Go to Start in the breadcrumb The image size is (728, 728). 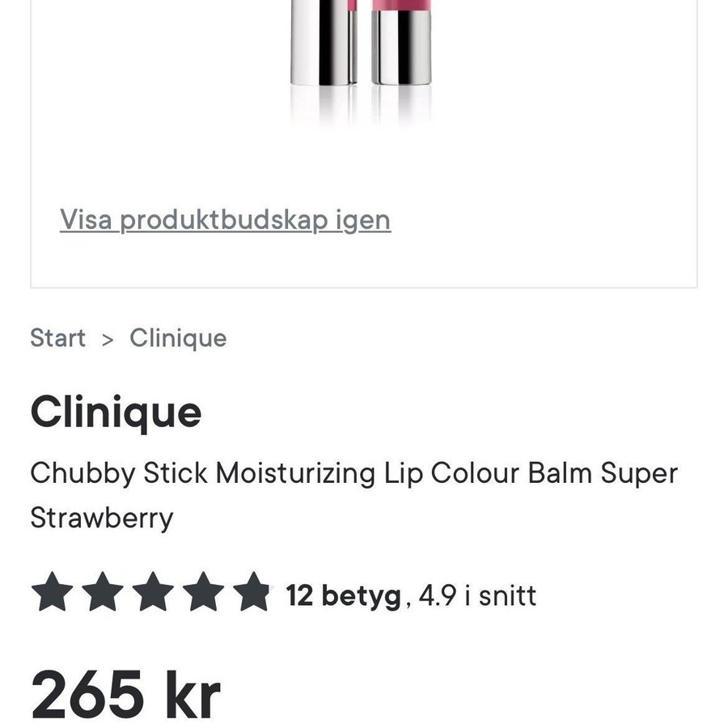coord(57,338)
